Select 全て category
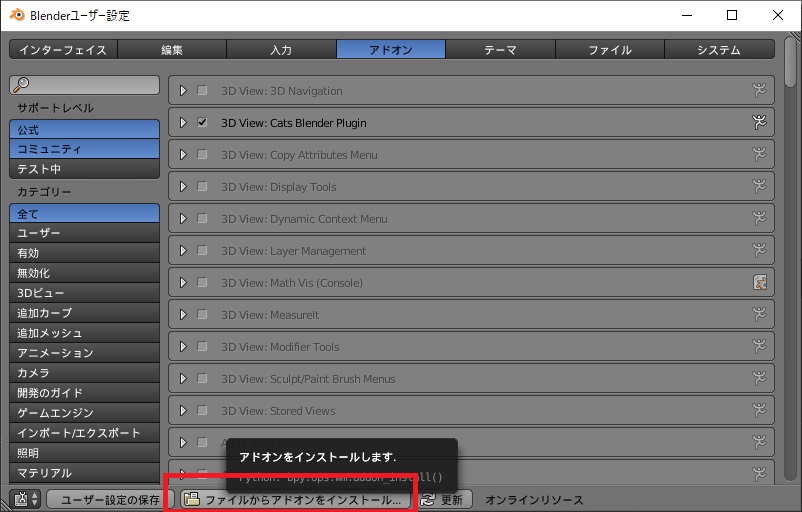This screenshot has height=512, width=802. 84,213
